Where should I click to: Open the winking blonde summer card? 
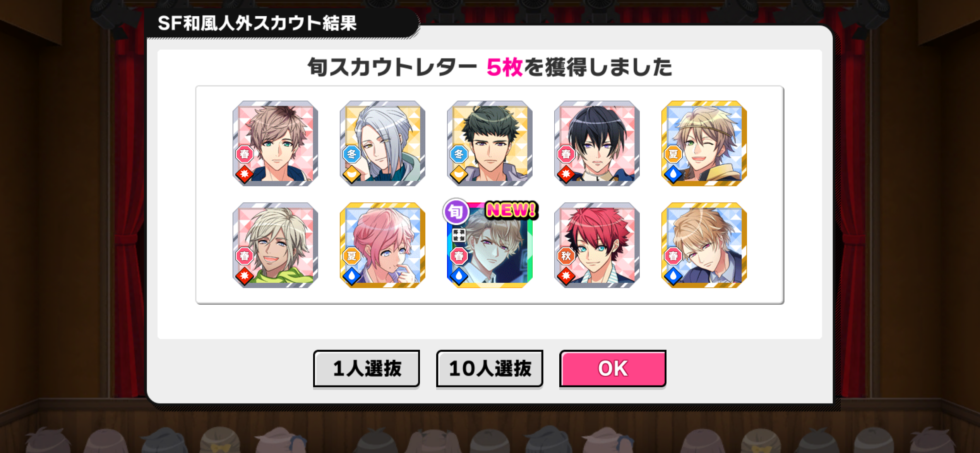click(x=704, y=144)
